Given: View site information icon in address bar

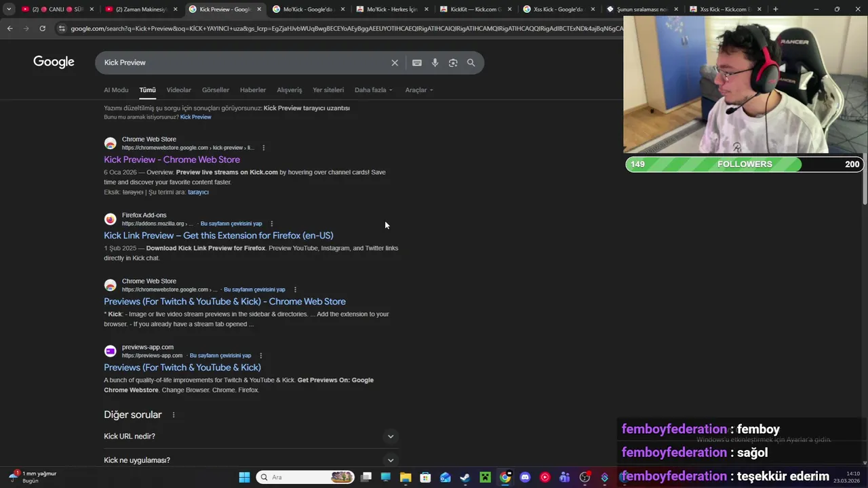Looking at the screenshot, I should (x=62, y=28).
